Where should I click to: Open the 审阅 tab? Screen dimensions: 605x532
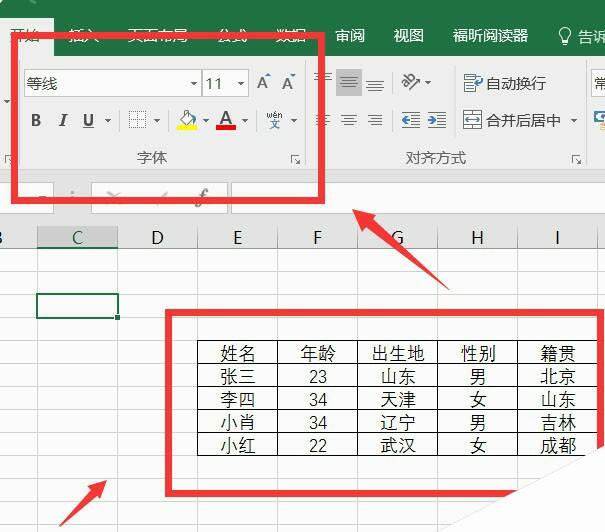click(350, 36)
